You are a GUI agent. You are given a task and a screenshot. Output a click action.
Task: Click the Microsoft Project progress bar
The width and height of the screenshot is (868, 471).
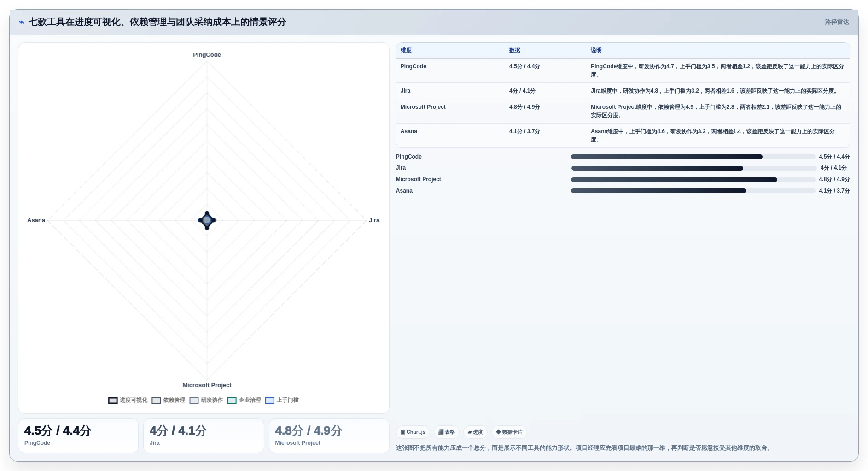pos(693,180)
